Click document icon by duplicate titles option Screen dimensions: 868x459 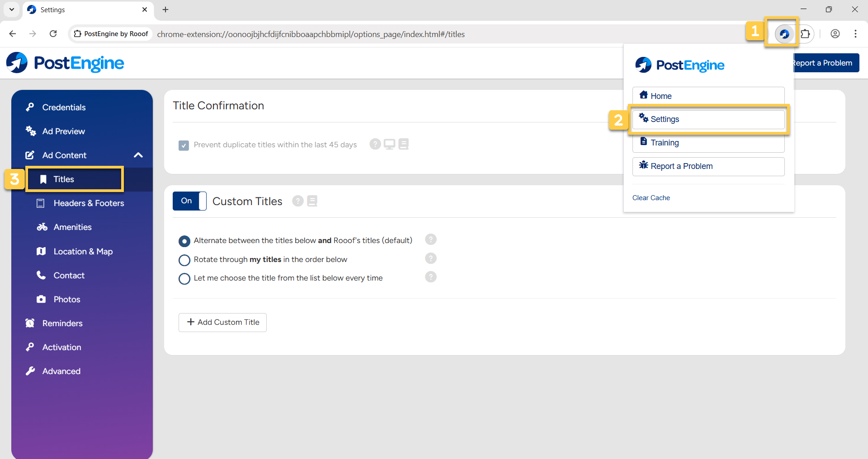[404, 144]
